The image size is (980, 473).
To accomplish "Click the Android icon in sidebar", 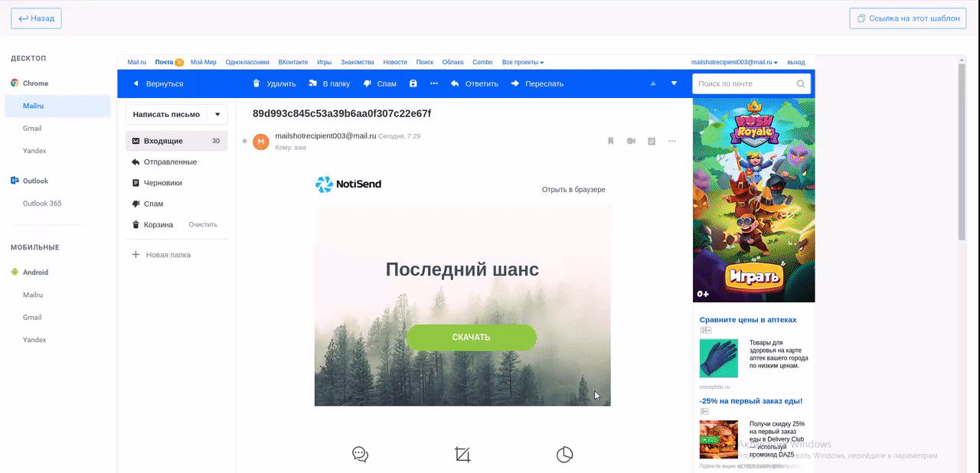I will (x=15, y=272).
